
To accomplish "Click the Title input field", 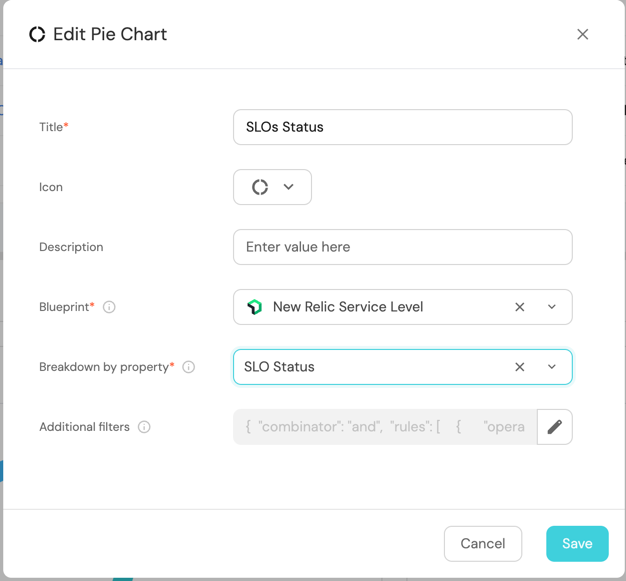I will tap(402, 127).
